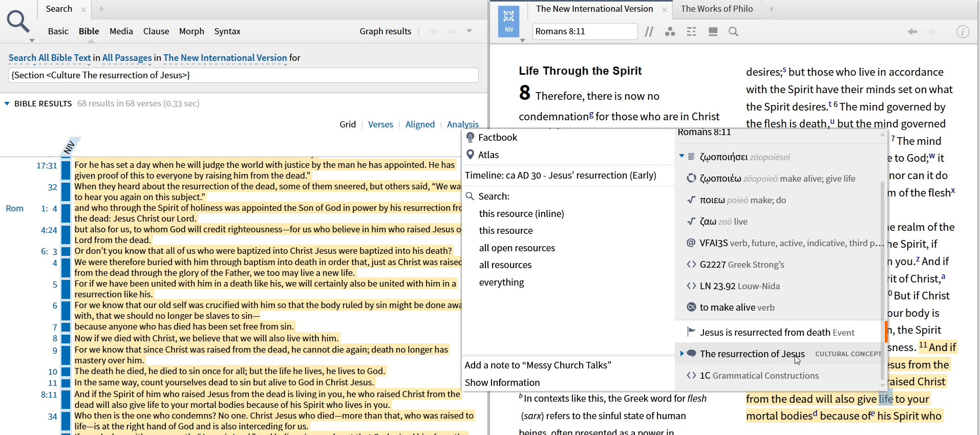The width and height of the screenshot is (980, 435).
Task: Choose 'all resources' search option
Action: [505, 265]
